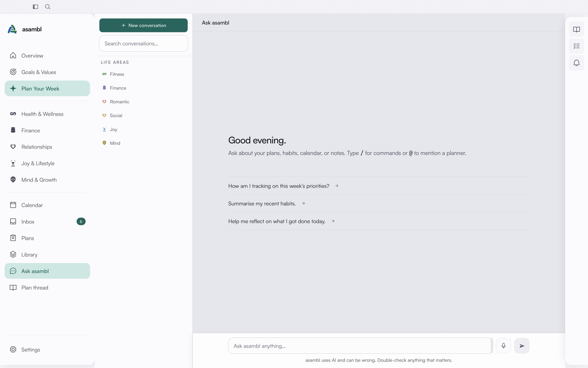Open Plan thread page

[47, 287]
